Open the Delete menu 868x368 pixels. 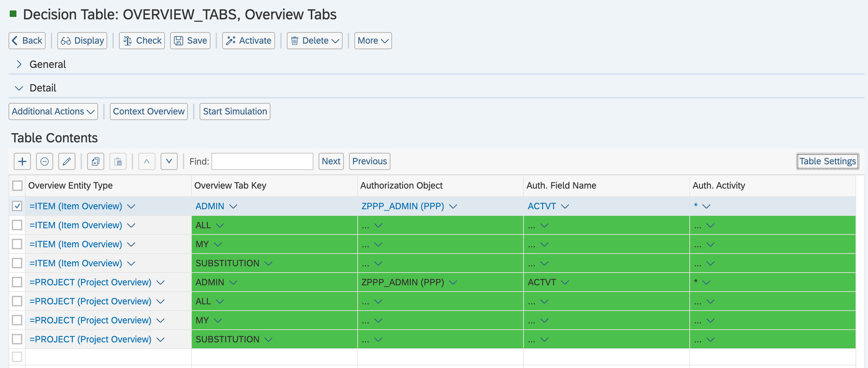314,40
